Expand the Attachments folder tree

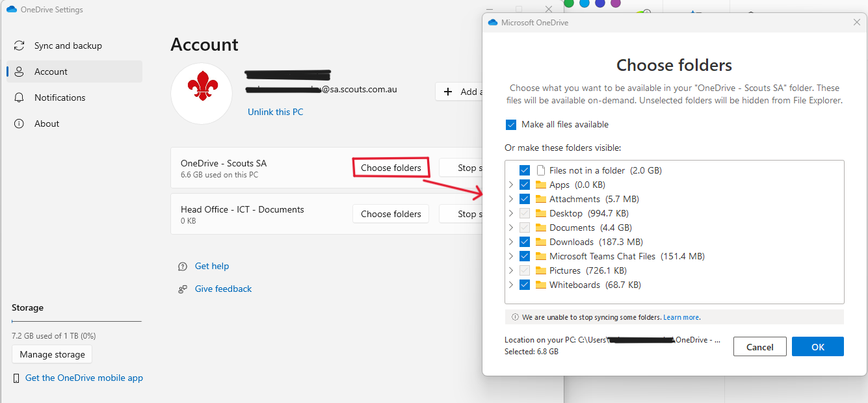point(511,199)
